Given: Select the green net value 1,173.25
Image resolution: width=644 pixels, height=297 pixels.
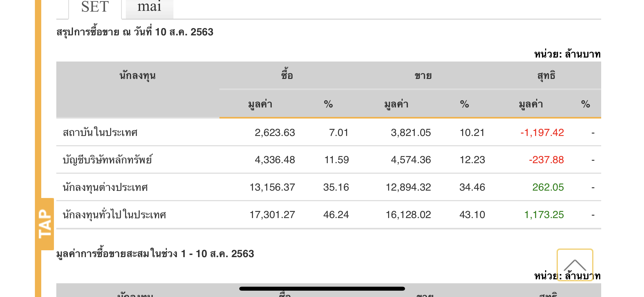Looking at the screenshot, I should tap(544, 215).
